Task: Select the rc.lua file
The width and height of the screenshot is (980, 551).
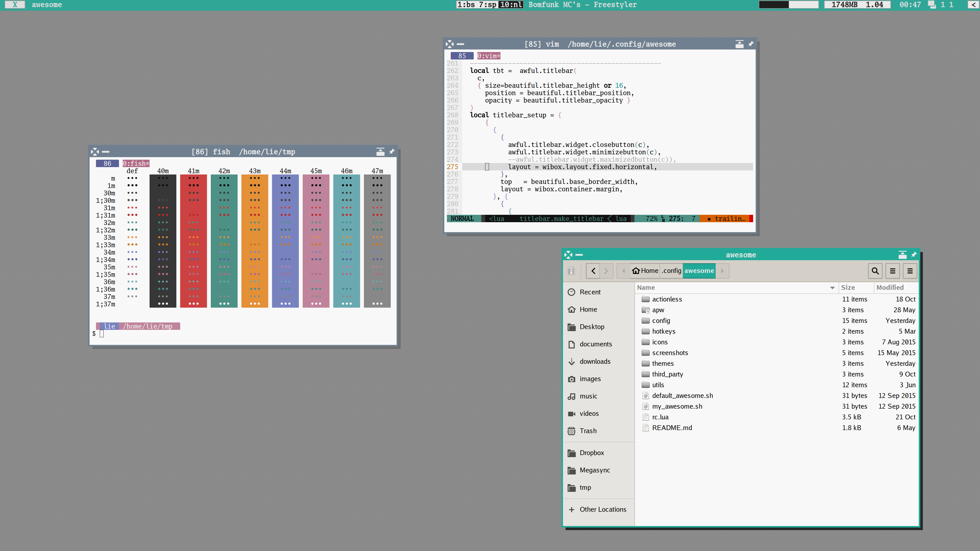Action: (660, 417)
